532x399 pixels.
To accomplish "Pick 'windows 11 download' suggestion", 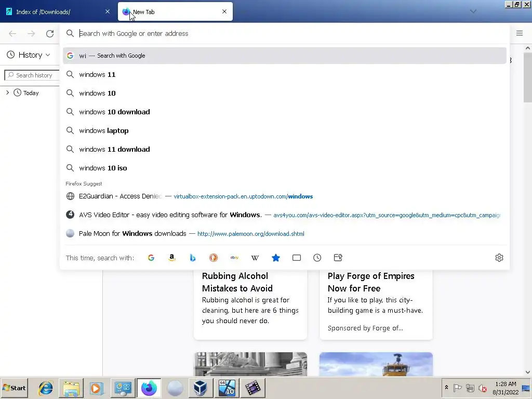I will [284, 149].
